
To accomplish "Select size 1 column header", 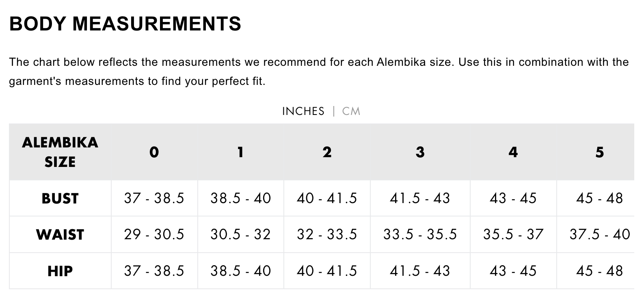I will click(x=241, y=152).
